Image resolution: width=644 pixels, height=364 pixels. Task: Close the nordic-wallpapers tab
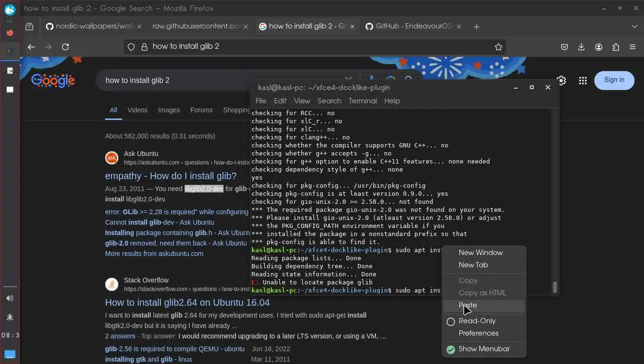pyautogui.click(x=139, y=27)
